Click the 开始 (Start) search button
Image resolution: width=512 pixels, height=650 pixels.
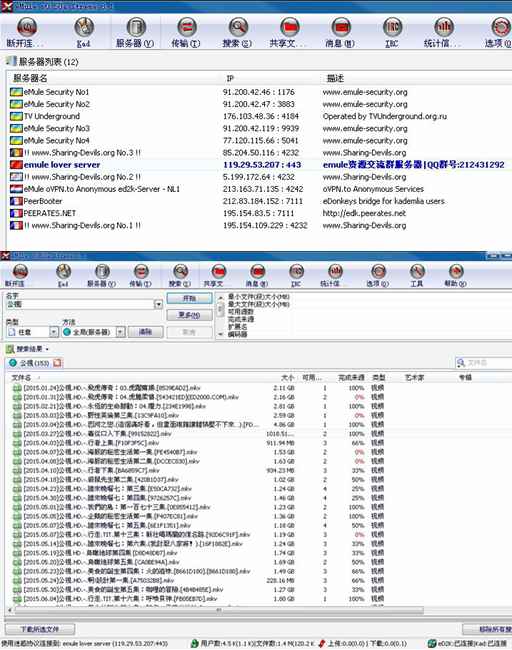coord(189,298)
